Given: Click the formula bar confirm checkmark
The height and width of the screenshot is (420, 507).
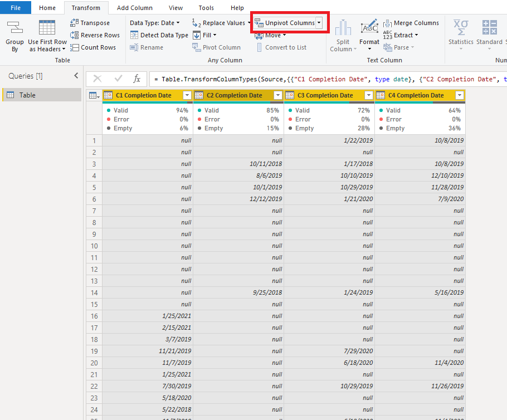Looking at the screenshot, I should click(x=118, y=79).
